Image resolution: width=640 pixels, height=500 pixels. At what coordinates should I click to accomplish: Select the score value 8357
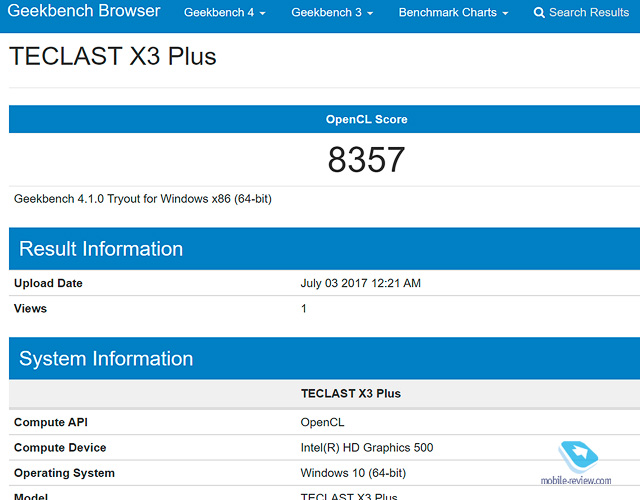tap(366, 160)
